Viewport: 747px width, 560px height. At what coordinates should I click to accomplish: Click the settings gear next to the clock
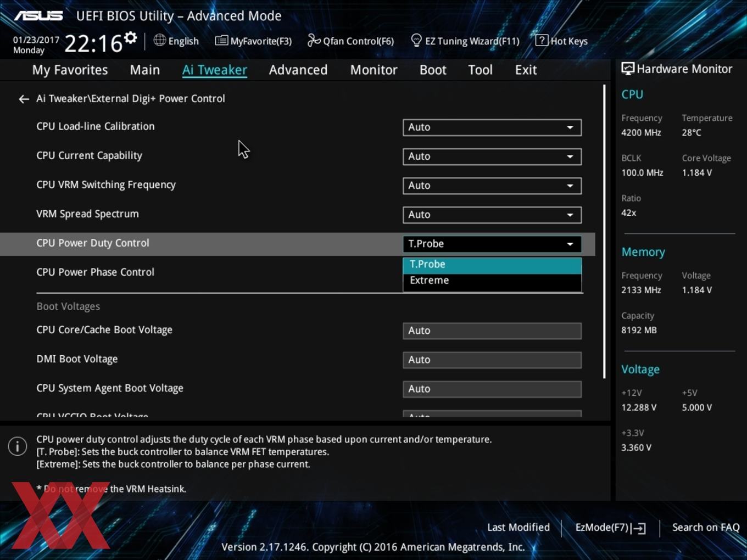click(130, 38)
